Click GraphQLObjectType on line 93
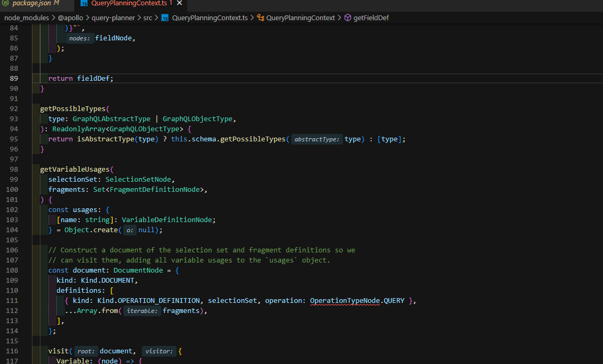The image size is (603, 364). coord(197,119)
